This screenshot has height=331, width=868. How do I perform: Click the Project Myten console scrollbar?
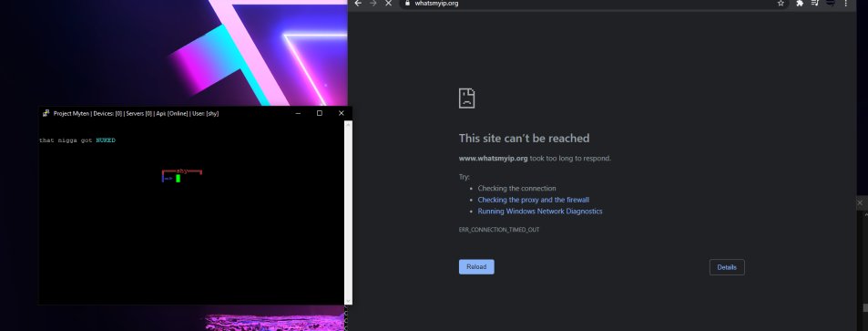348,212
